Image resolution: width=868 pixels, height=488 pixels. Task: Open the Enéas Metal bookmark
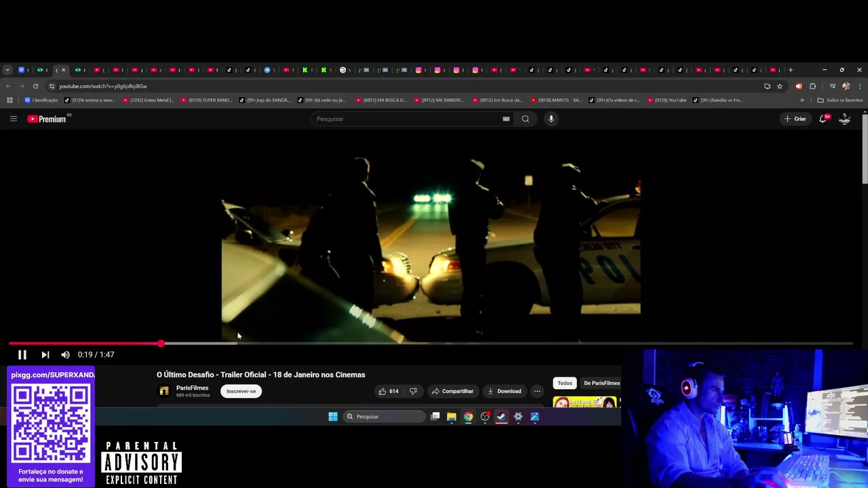pos(149,100)
